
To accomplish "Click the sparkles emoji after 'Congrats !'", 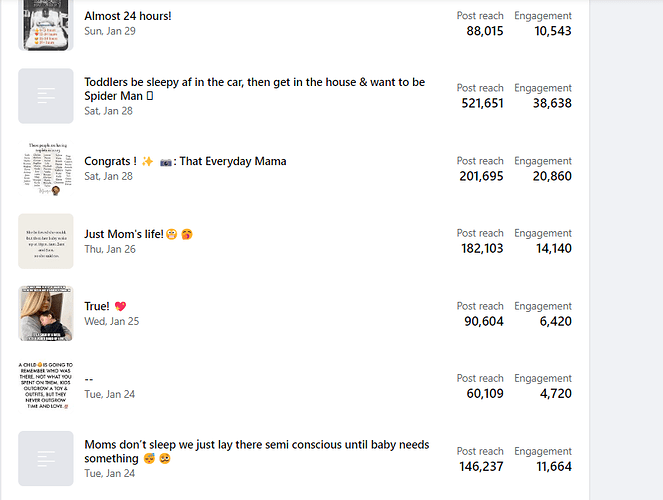I will 148,161.
